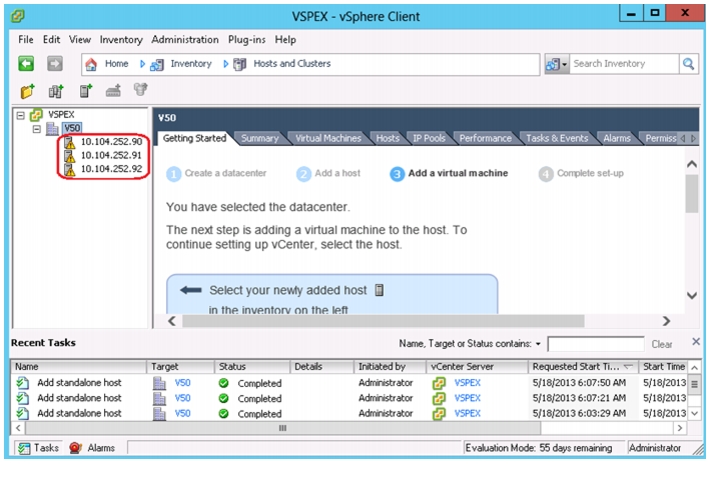The image size is (709, 477).
Task: Click V50 target in first task row
Action: 183,383
